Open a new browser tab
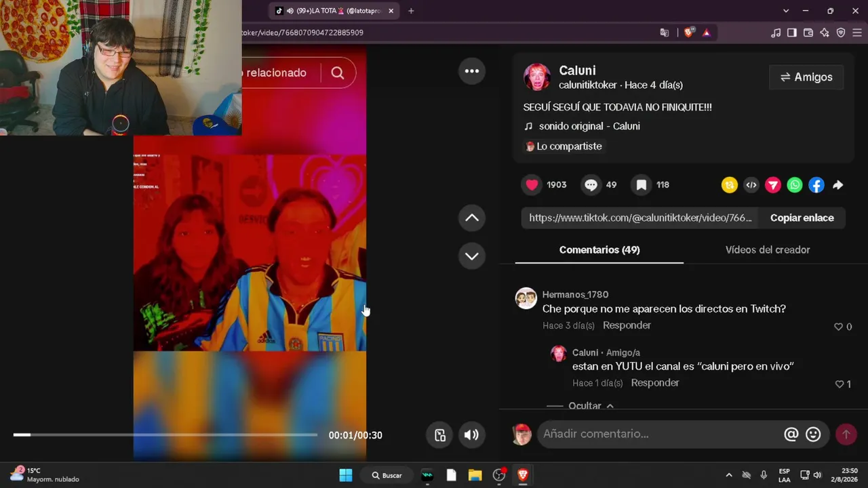 point(411,11)
